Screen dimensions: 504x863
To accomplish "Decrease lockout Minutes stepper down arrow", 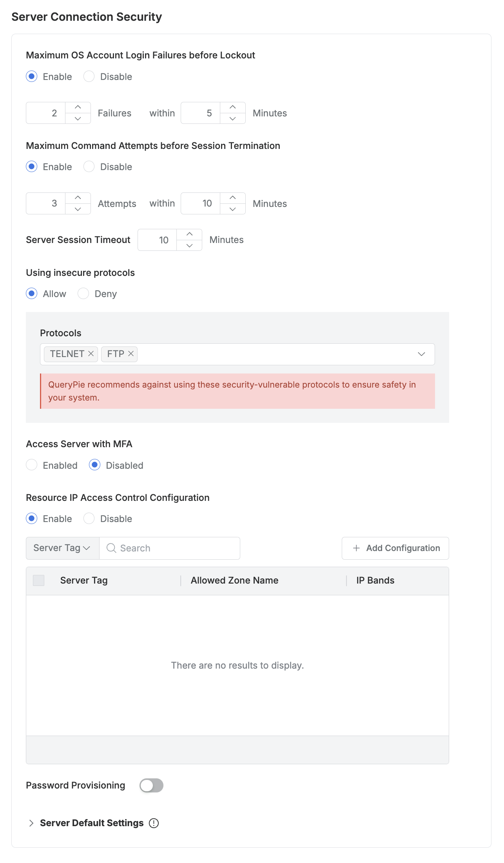I will 232,118.
